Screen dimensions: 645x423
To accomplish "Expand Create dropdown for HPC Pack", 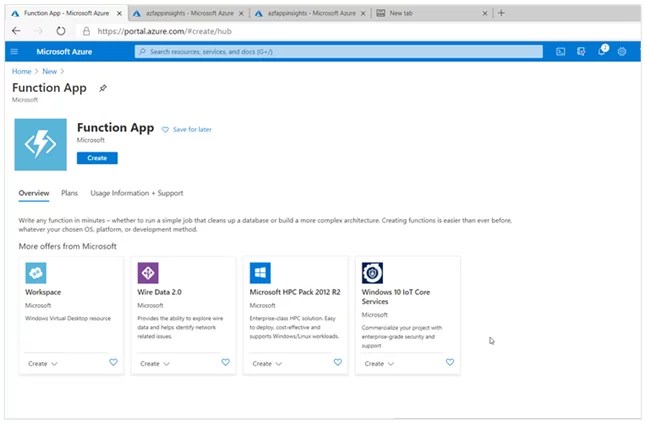I will click(267, 364).
